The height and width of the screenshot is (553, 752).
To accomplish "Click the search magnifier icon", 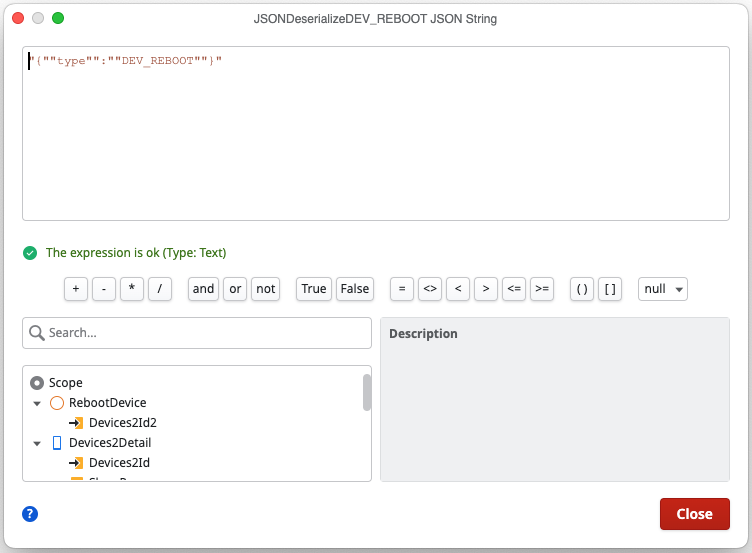I will point(37,333).
